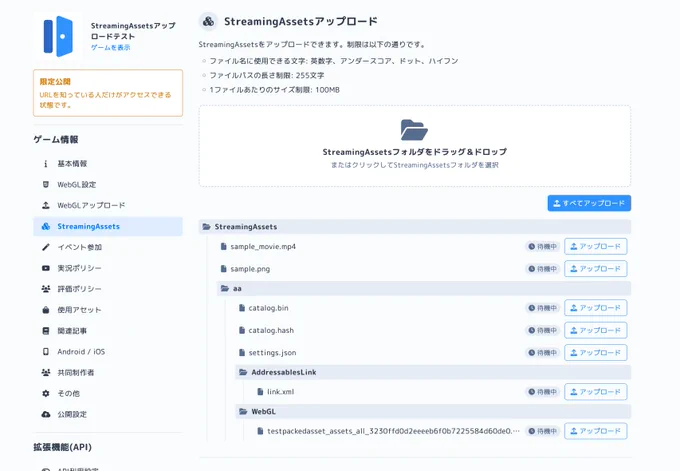Open the イベント参加 sidebar item
The height and width of the screenshot is (471, 680).
click(x=108, y=247)
